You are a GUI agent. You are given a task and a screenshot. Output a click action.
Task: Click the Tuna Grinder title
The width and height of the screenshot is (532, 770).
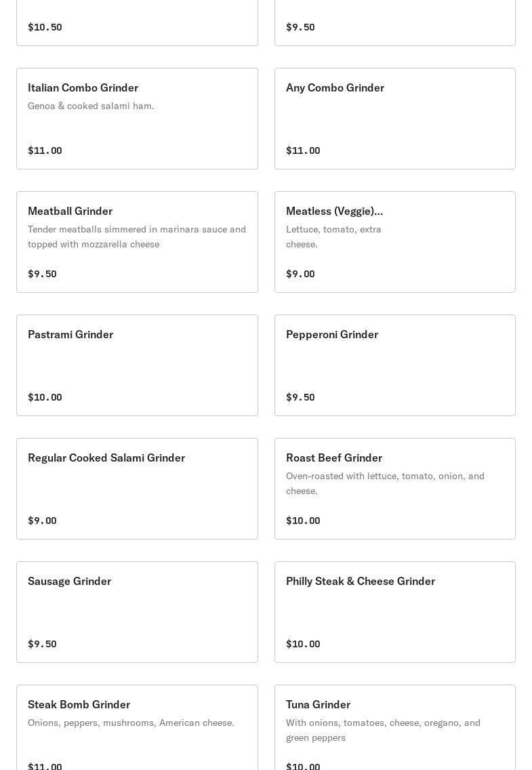click(319, 704)
